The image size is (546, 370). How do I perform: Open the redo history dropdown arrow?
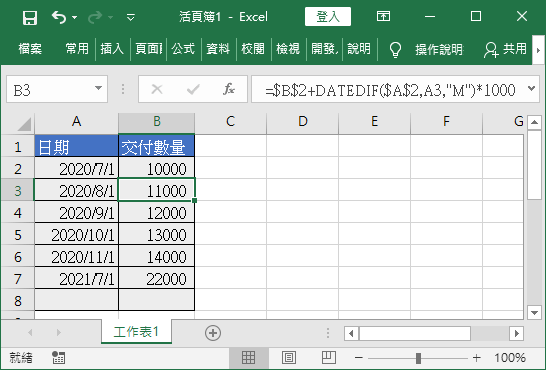[111, 17]
